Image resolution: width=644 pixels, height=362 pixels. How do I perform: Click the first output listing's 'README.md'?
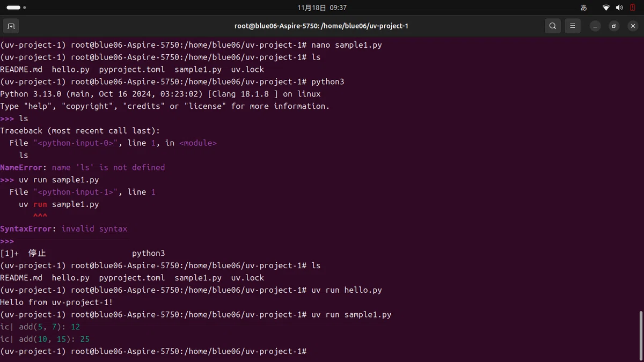click(21, 70)
